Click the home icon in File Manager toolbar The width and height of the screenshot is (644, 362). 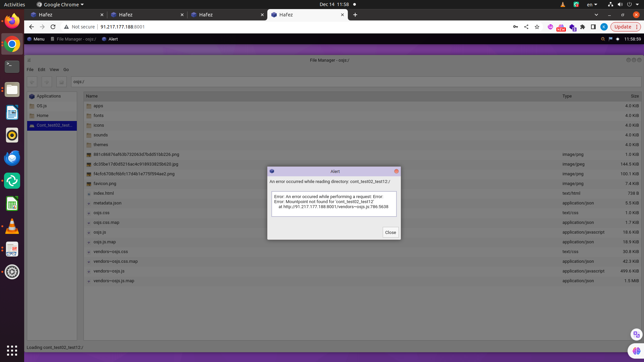[61, 82]
